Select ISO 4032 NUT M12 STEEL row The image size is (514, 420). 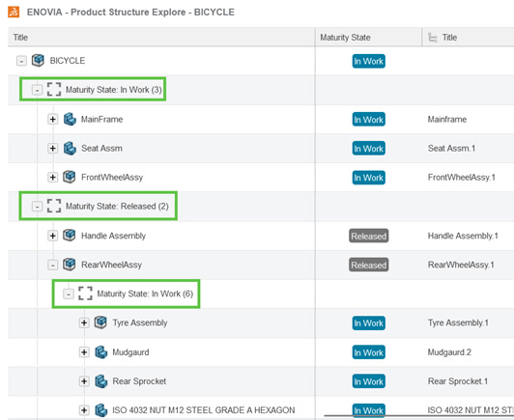click(204, 409)
